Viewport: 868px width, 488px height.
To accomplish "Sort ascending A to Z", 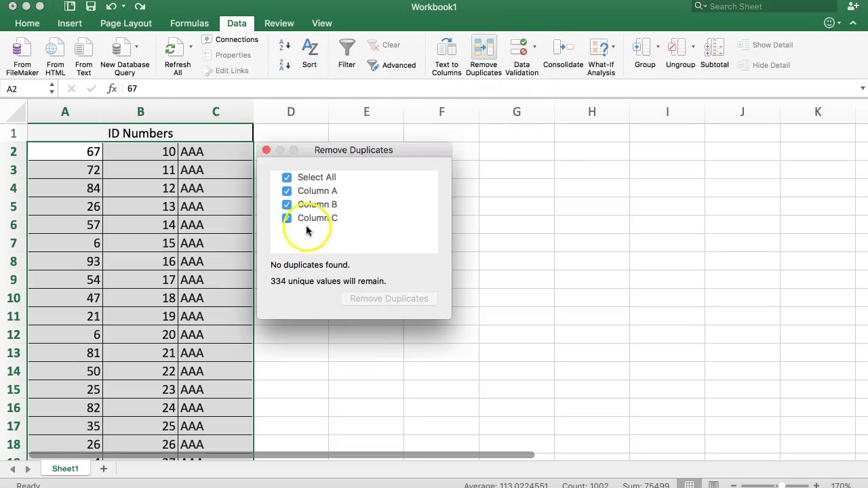I will click(x=285, y=45).
